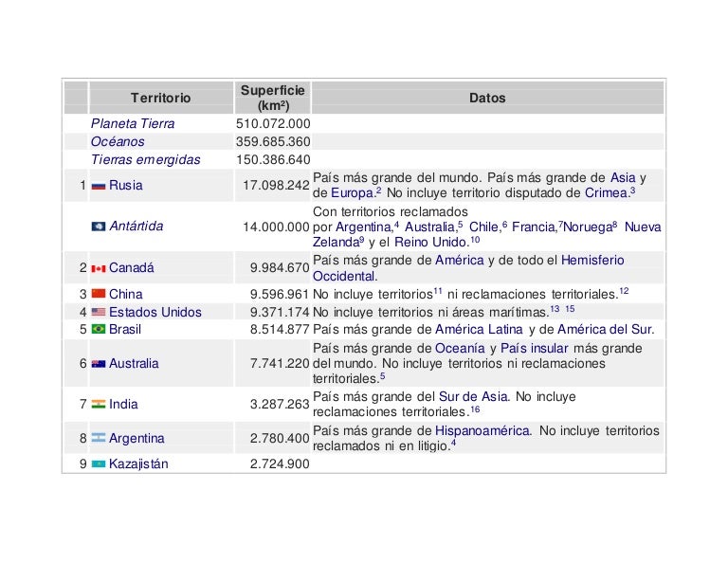Open the Rusia country link
The height and width of the screenshot is (563, 728).
(x=126, y=186)
